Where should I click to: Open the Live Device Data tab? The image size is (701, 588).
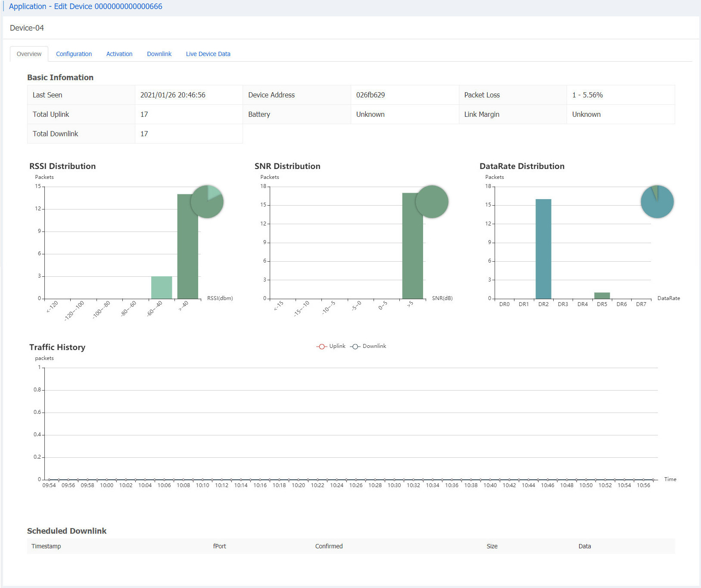(208, 54)
